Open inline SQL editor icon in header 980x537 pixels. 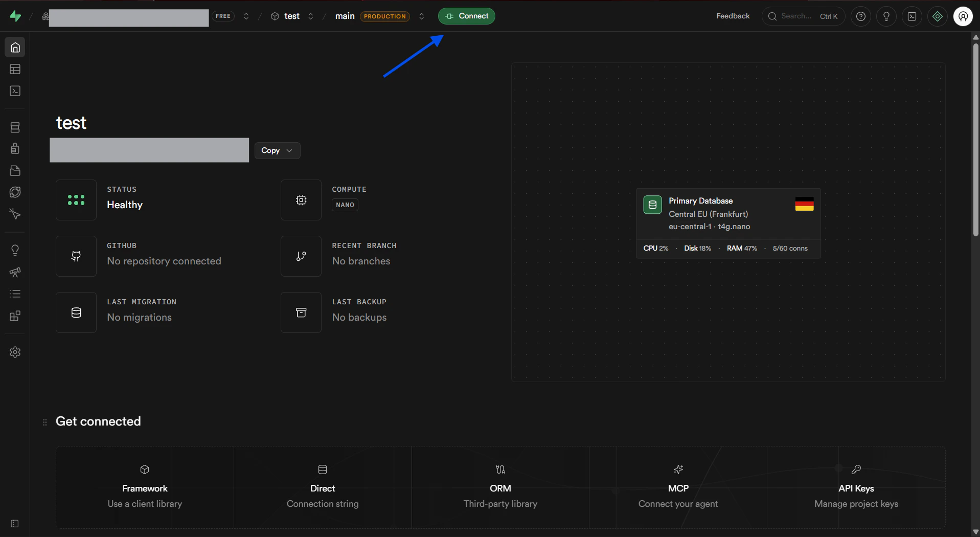(912, 16)
